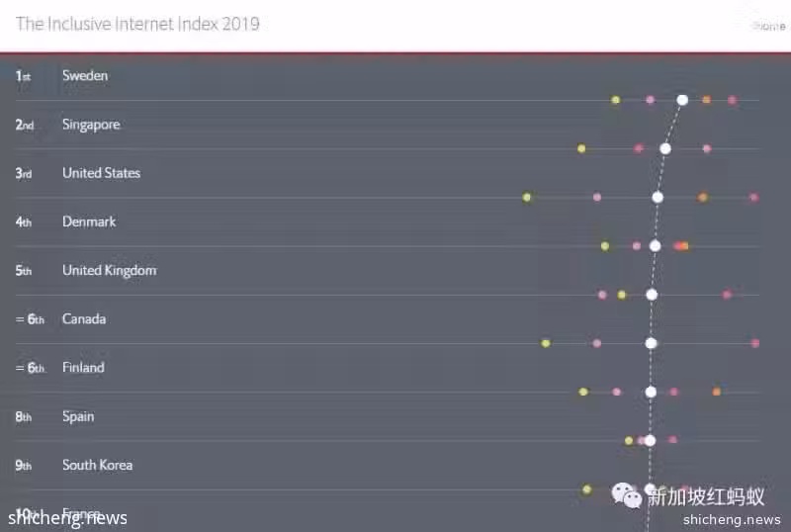The height and width of the screenshot is (532, 791).
Task: Open the Finland country label
Action: point(83,368)
